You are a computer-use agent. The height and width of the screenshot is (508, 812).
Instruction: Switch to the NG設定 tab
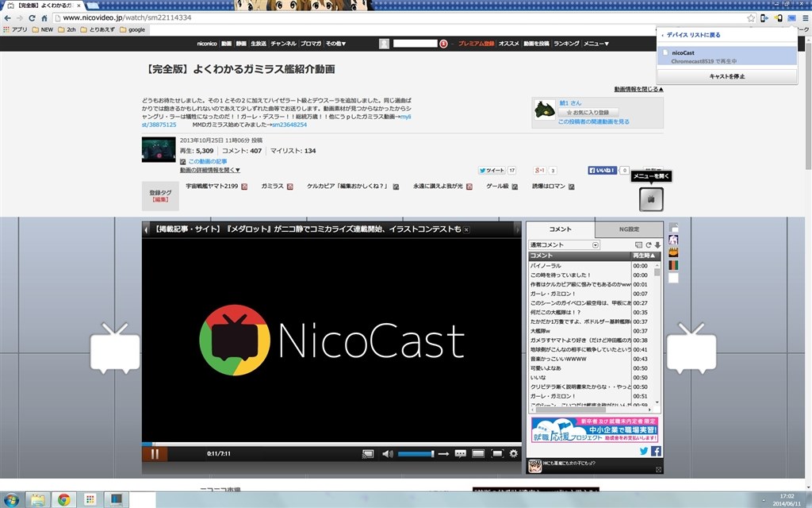(629, 229)
